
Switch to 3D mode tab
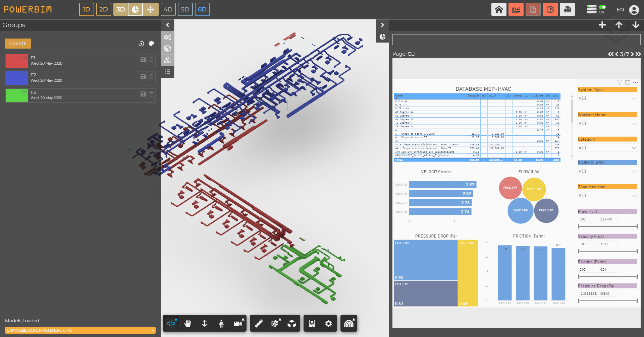pos(120,9)
